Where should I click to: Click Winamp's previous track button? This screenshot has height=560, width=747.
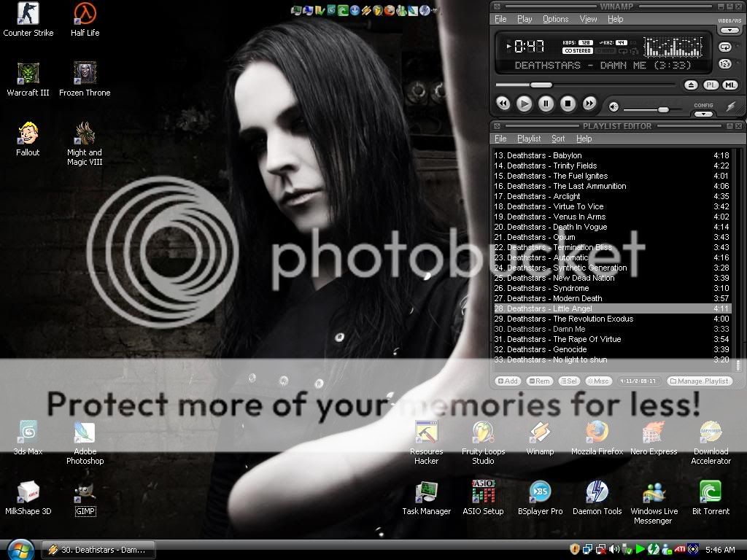pyautogui.click(x=503, y=104)
